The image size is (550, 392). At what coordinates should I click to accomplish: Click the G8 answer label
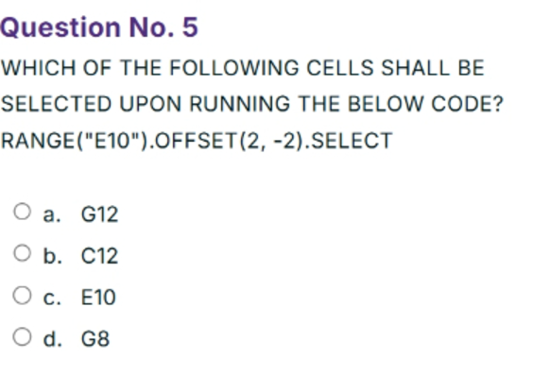[x=95, y=339]
